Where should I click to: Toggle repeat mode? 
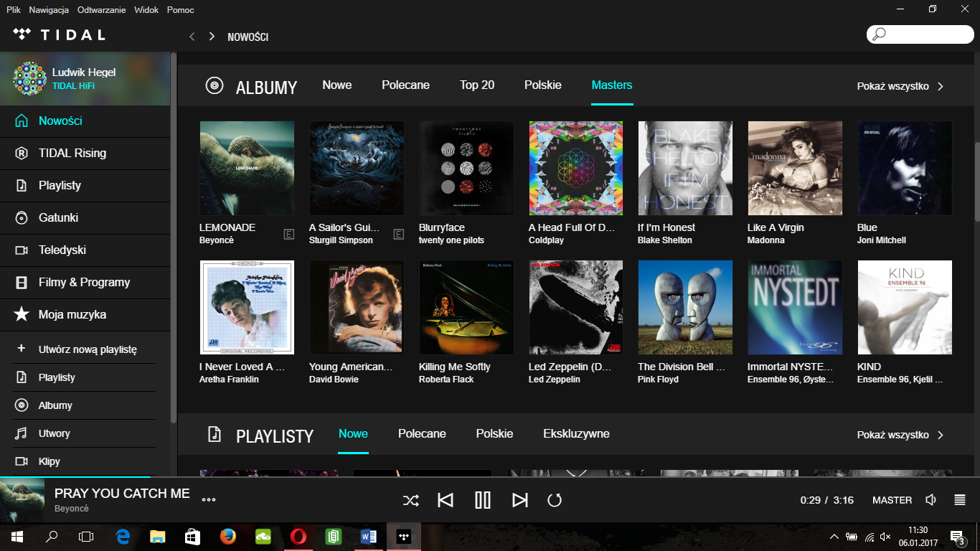pyautogui.click(x=555, y=500)
